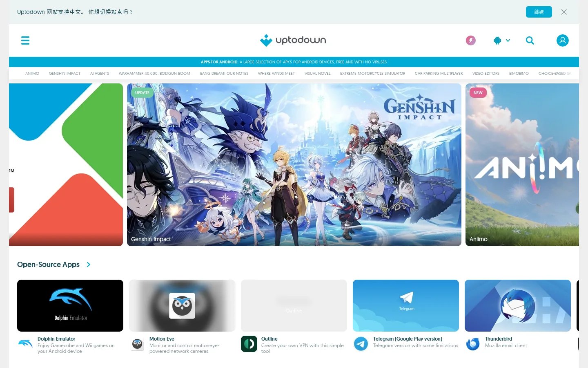Open the Aniimo featured banner
Viewport: 588px width, 368px height.
[x=522, y=165]
